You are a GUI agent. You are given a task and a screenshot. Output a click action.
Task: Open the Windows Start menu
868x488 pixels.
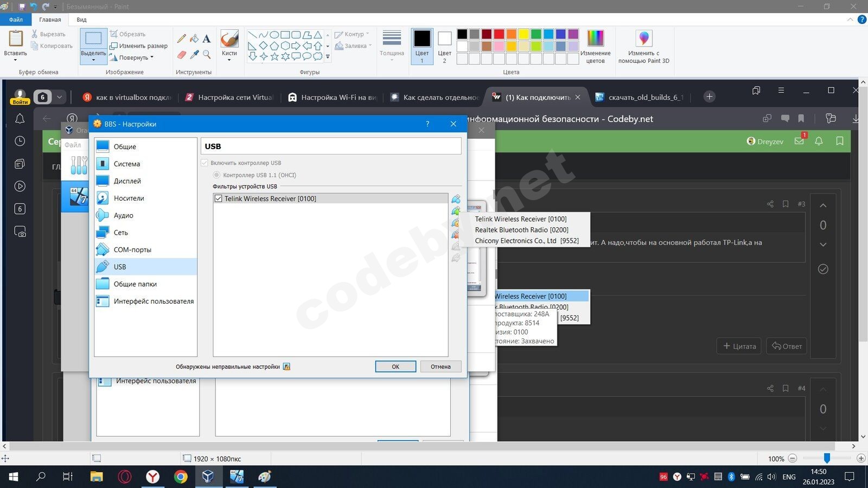13,477
